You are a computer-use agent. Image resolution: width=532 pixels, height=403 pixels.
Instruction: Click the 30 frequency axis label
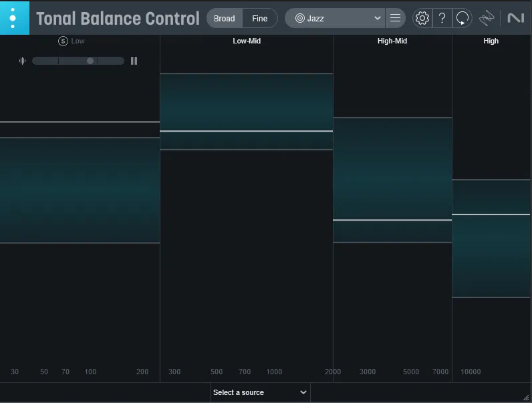pos(15,372)
